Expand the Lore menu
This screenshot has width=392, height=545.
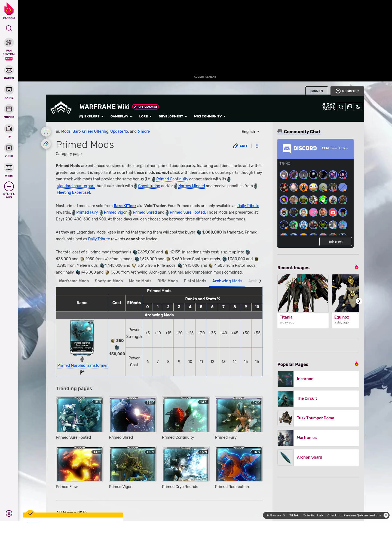click(x=145, y=116)
